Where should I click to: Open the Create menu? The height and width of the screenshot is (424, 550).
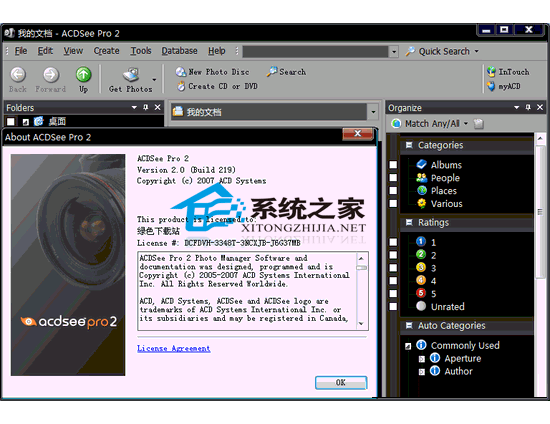pyautogui.click(x=106, y=51)
